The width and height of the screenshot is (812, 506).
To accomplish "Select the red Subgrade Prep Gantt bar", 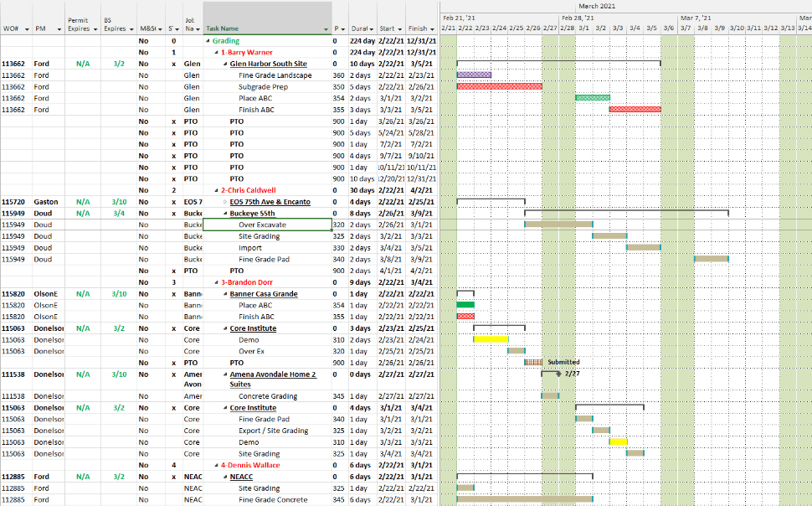I will click(x=499, y=86).
